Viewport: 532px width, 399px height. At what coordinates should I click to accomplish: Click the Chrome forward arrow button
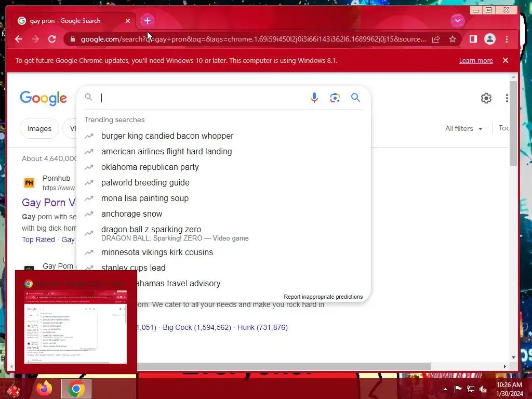[35, 39]
